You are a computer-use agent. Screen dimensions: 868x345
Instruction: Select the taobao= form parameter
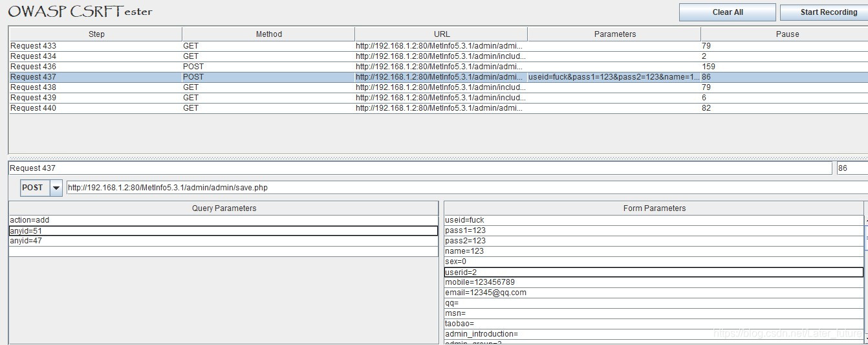pyautogui.click(x=654, y=324)
